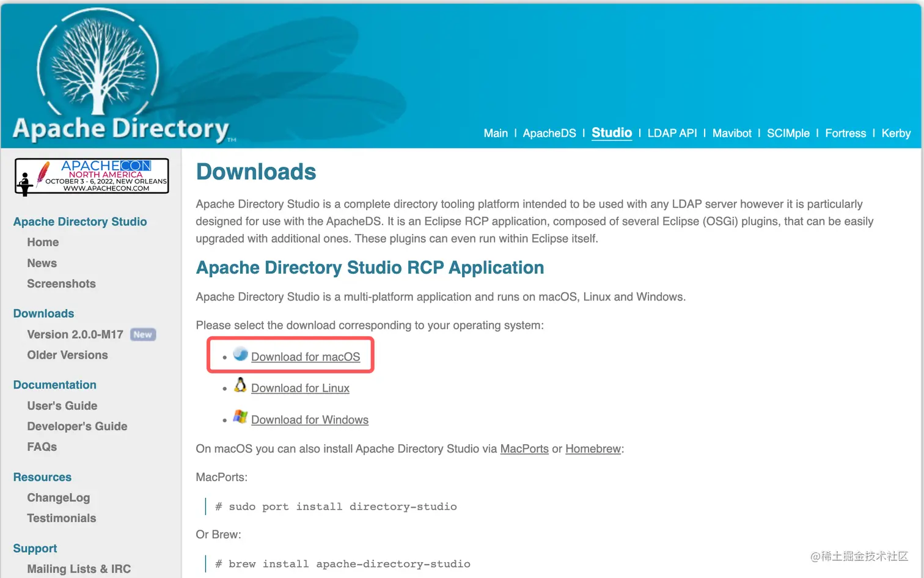Open the ApacheDS navigation tab

(549, 133)
